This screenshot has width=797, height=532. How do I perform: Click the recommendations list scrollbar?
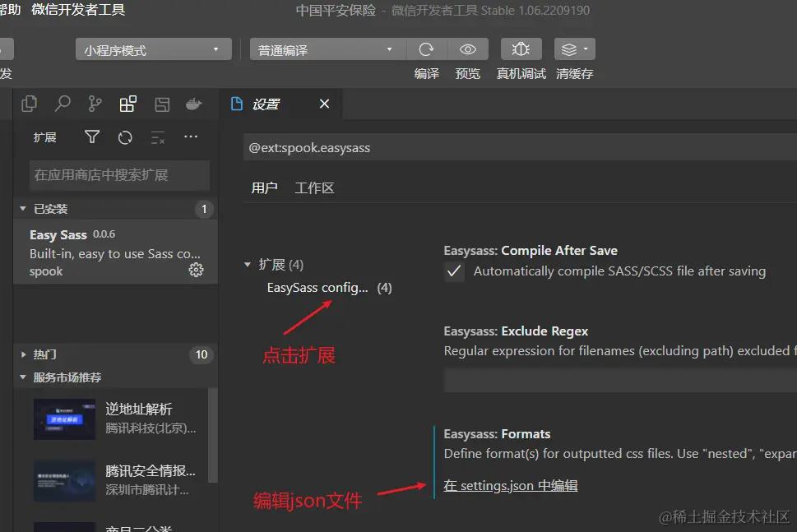213,436
